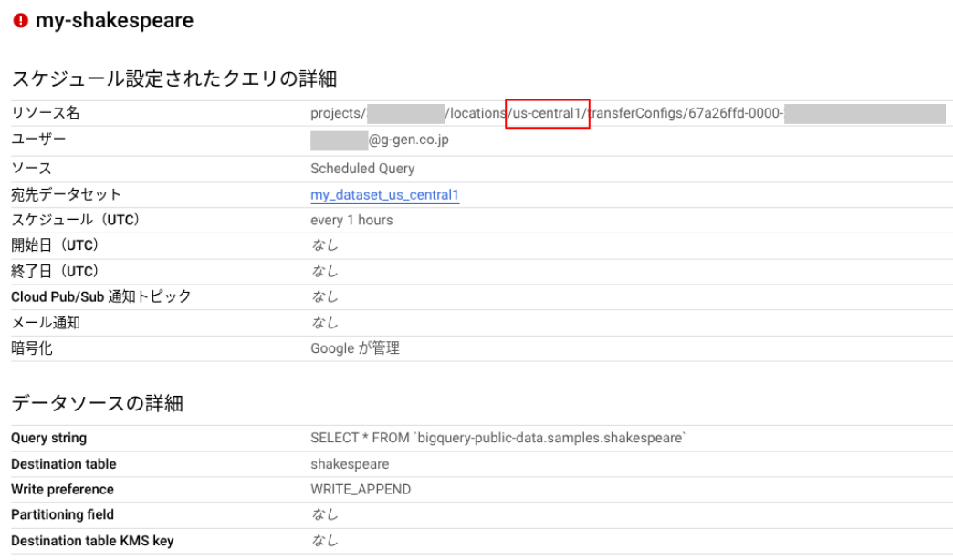Click the なし value for Partitioning field
Screen dimensions: 953x560
[x=325, y=515]
